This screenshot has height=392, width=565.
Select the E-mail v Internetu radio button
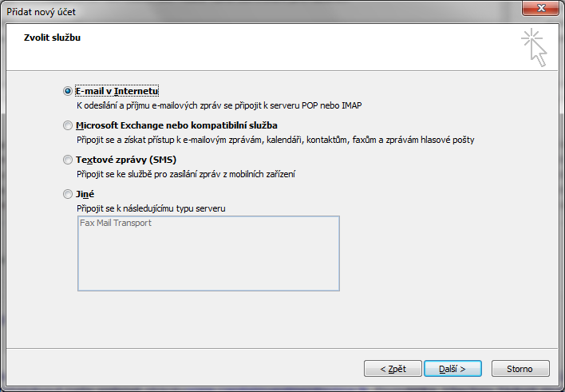pos(67,91)
